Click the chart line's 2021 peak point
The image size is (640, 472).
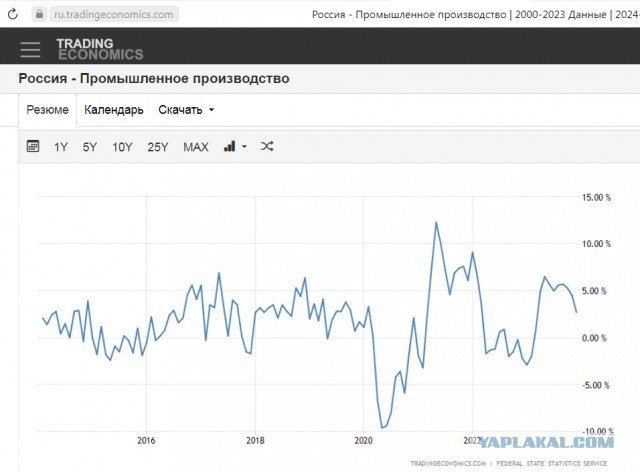[x=436, y=223]
